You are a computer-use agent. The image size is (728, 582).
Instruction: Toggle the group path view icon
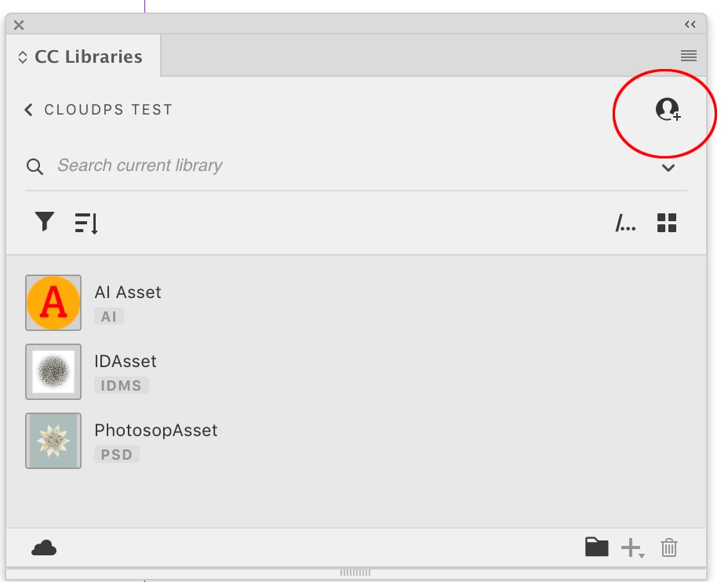point(625,223)
